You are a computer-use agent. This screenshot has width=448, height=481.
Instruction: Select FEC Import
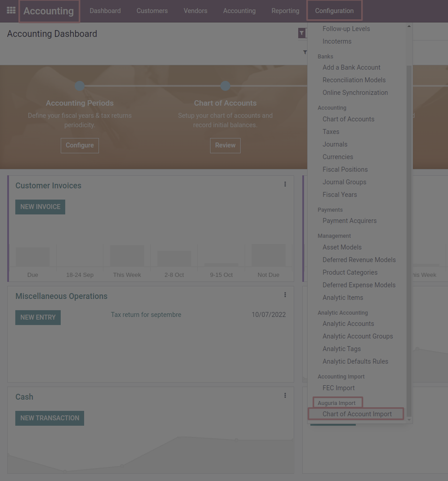click(338, 388)
